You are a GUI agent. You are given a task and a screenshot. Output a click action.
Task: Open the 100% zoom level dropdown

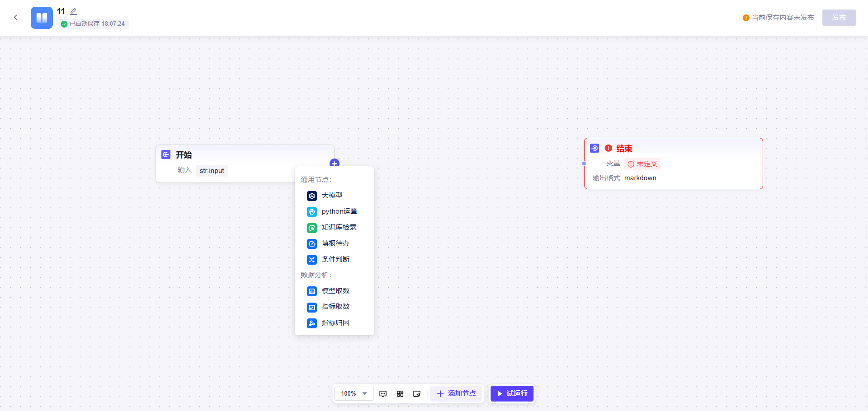[x=354, y=394]
